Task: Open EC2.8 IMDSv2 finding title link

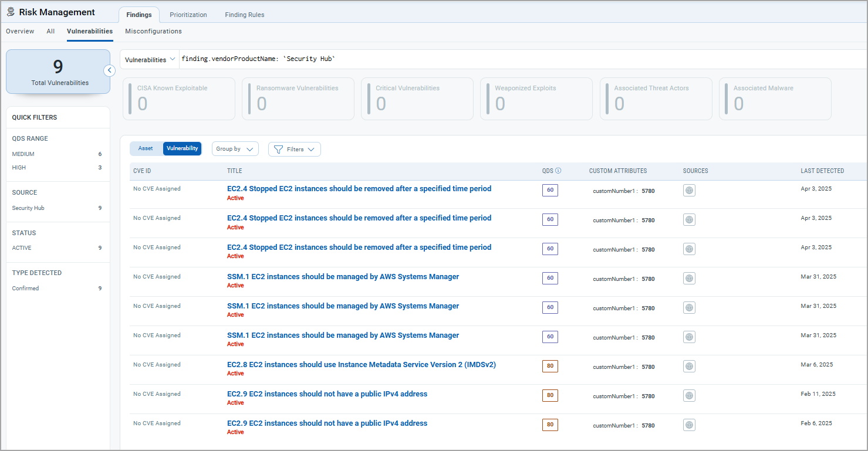Action: click(x=361, y=365)
